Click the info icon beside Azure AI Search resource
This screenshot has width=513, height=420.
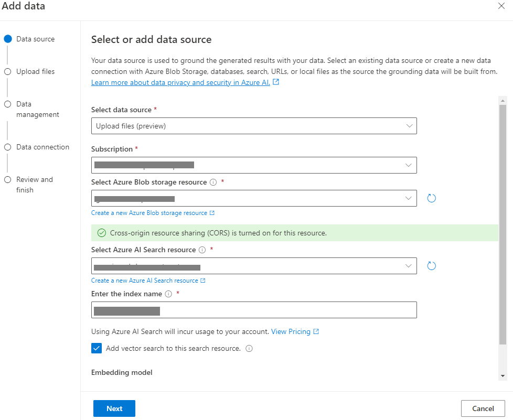pos(201,250)
